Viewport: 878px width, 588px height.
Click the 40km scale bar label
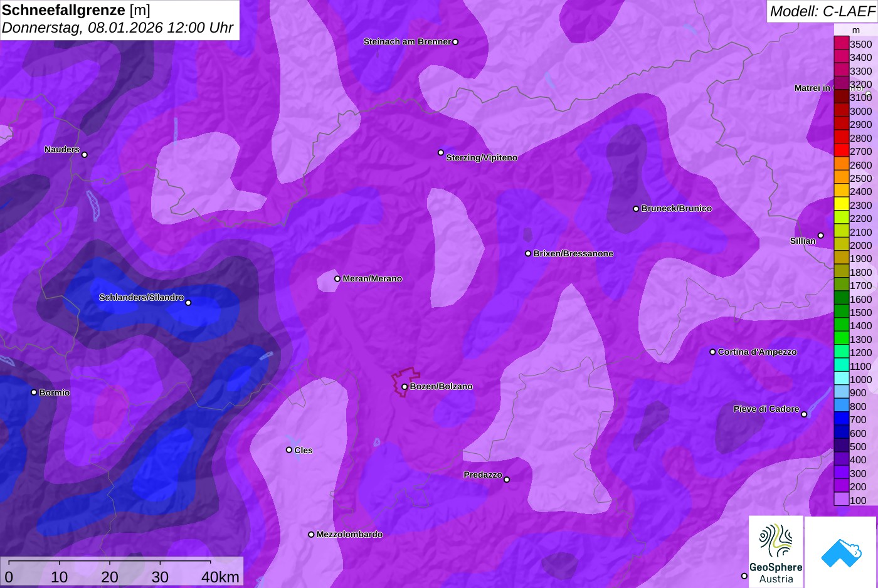point(220,577)
